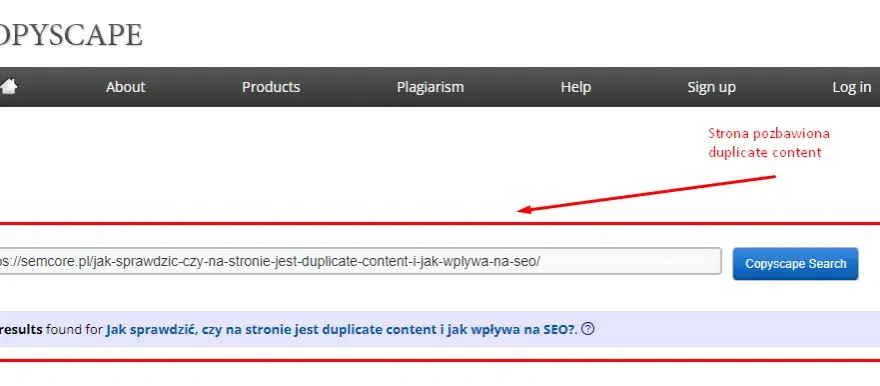Click the Copyscape logo text
Image resolution: width=880 pixels, height=386 pixels.
[x=71, y=35]
